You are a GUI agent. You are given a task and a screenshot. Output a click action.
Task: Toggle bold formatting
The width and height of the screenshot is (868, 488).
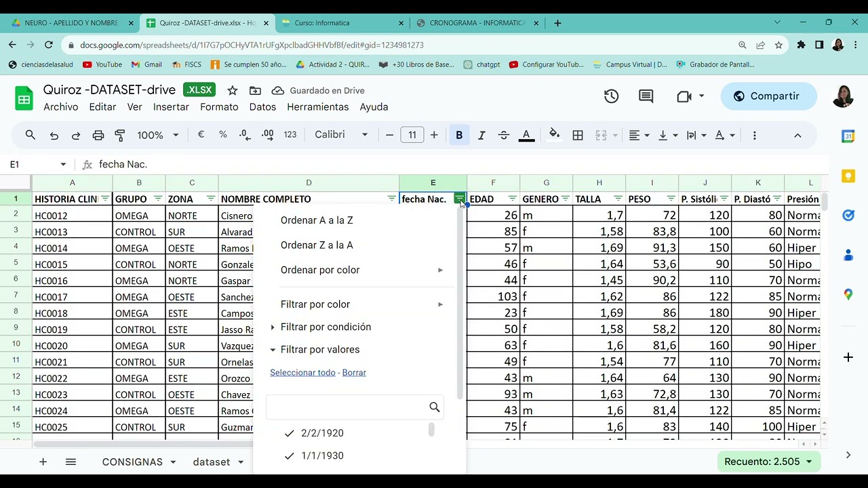coord(459,135)
